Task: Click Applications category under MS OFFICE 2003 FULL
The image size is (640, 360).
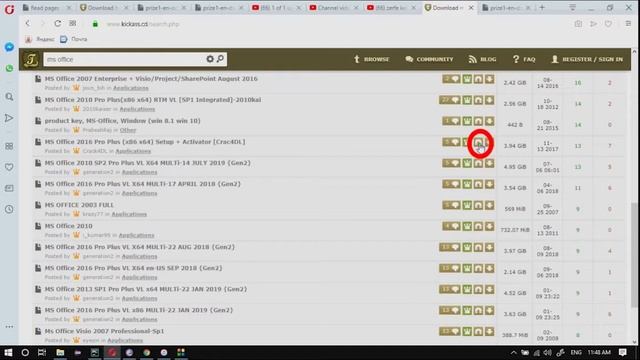Action: click(x=129, y=214)
